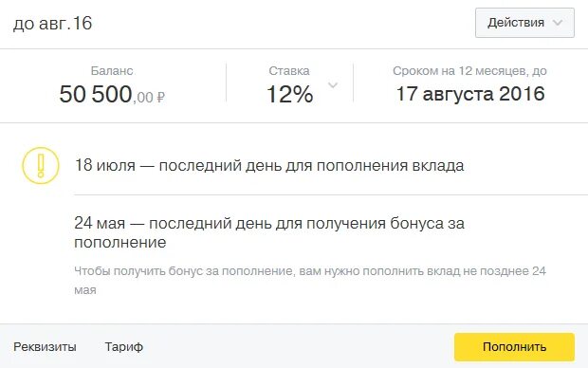Screen dimensions: 588x368
Task: Click the yellow exclamation warning icon
Action: [x=41, y=165]
